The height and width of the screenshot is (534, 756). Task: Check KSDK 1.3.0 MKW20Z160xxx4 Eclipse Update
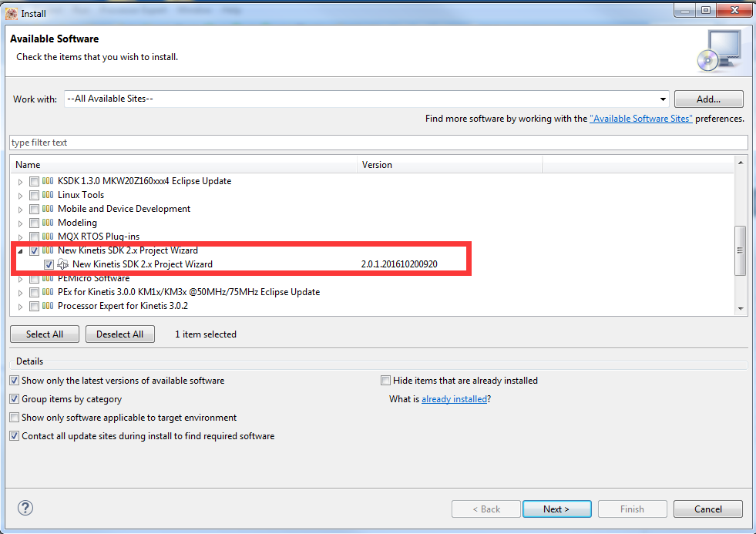point(34,182)
